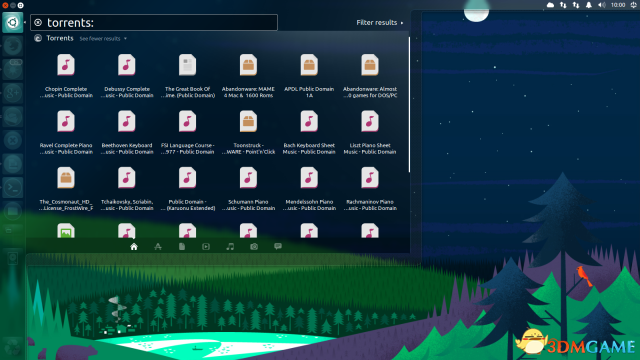Collapse with See fewer results

[x=103, y=39]
